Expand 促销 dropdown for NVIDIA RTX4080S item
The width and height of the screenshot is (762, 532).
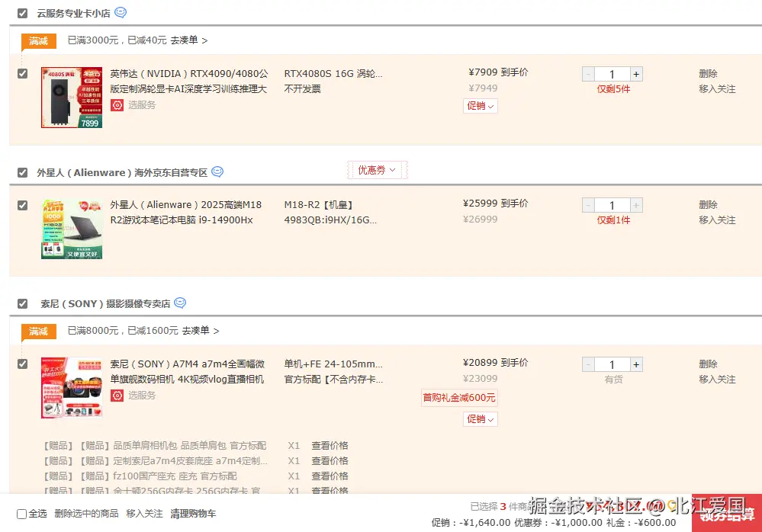pos(480,106)
